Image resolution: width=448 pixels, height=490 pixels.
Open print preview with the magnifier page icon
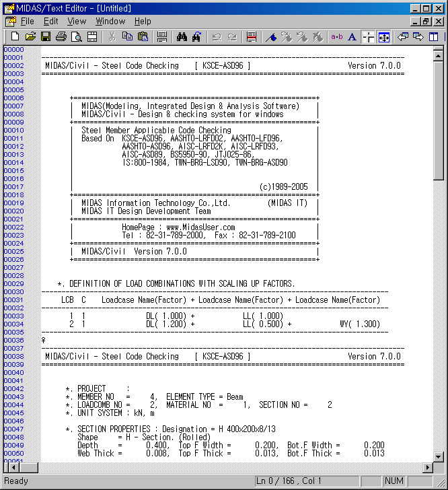coord(77,37)
